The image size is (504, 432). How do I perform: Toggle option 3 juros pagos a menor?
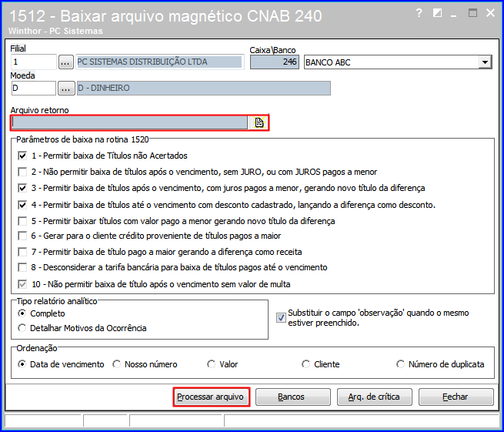tap(22, 188)
